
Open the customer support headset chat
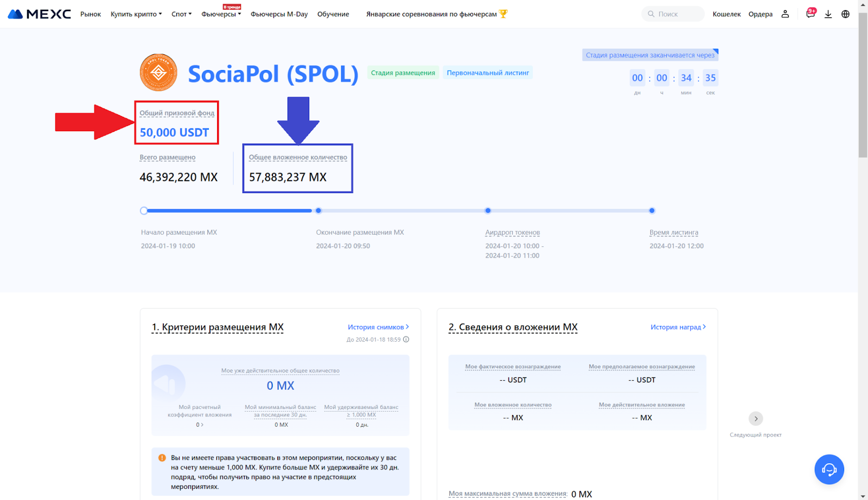[x=829, y=469]
